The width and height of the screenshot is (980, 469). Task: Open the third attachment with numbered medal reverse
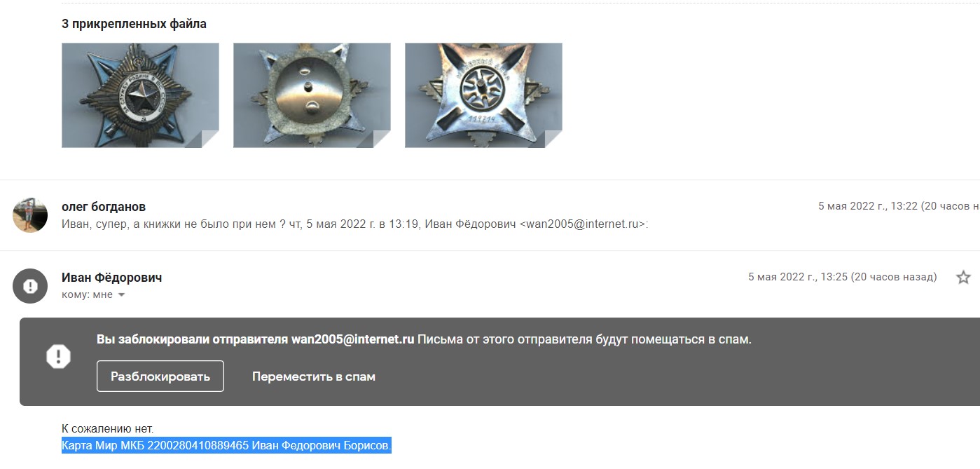[483, 95]
